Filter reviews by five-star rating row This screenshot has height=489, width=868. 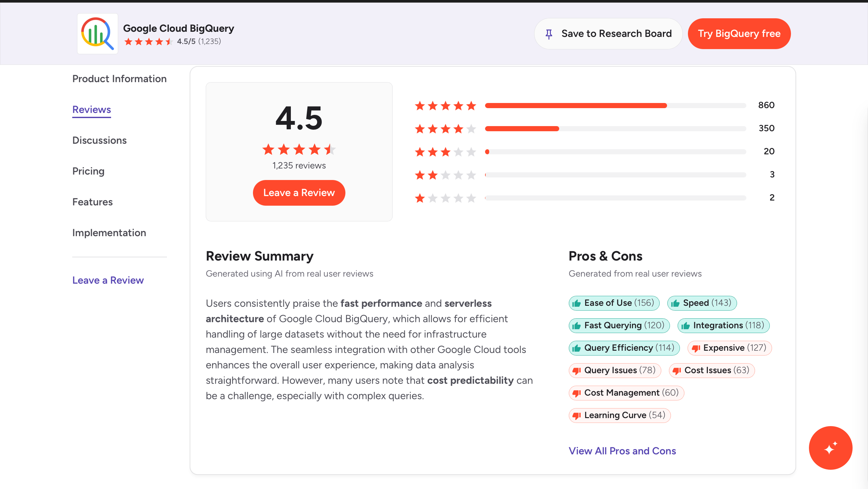(x=595, y=106)
